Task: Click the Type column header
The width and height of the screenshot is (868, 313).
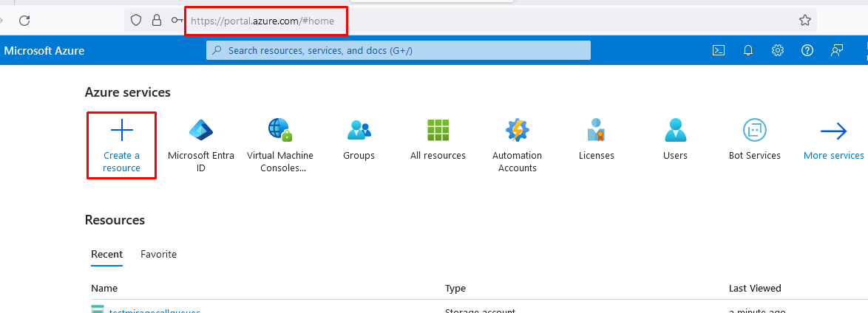Action: [455, 288]
